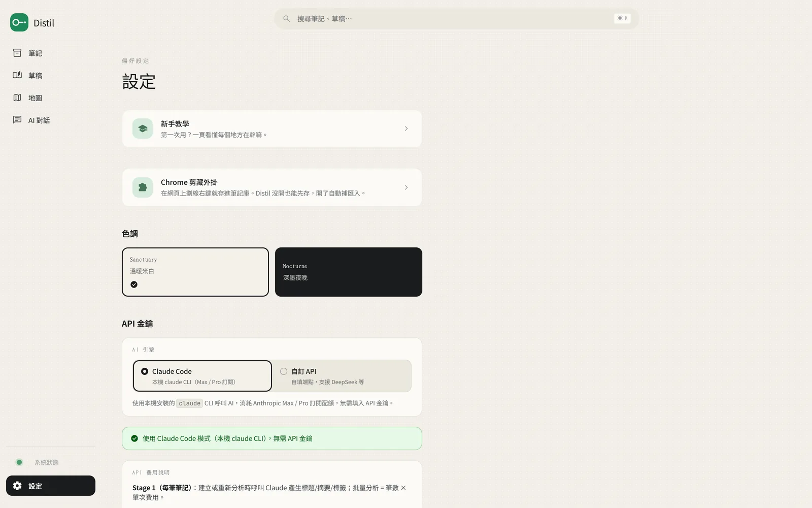This screenshot has width=812, height=508.
Task: Open the Chrome 剪藏外掛 card
Action: tap(272, 187)
